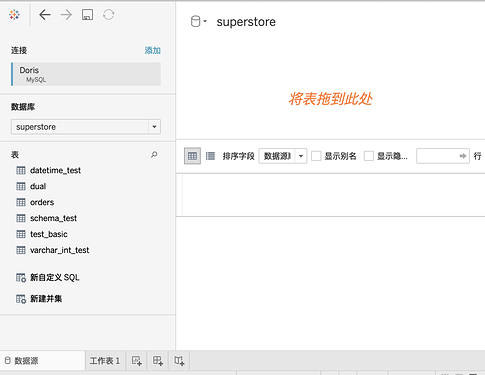
Task: Click the 新自定义 SQL icon
Action: point(21,278)
